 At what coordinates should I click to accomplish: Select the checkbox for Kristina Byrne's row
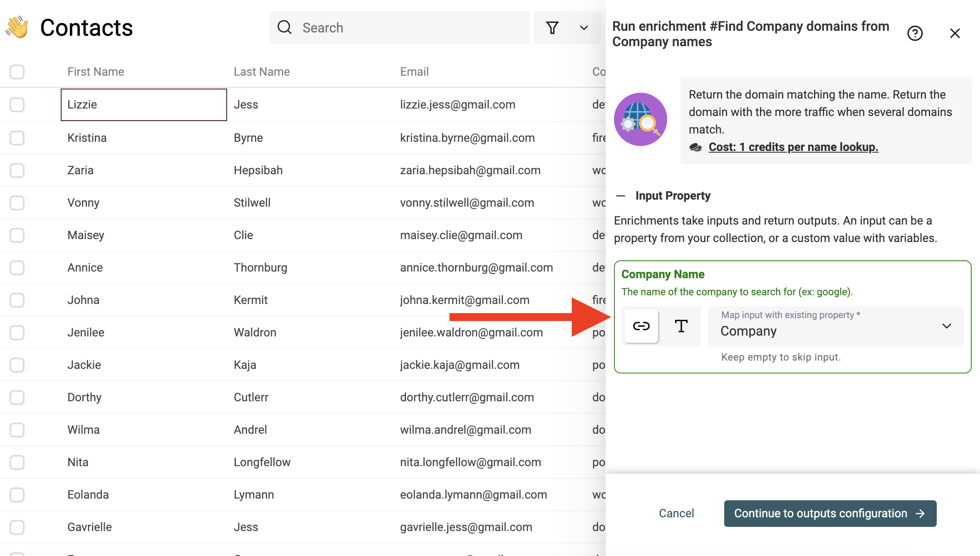[17, 138]
